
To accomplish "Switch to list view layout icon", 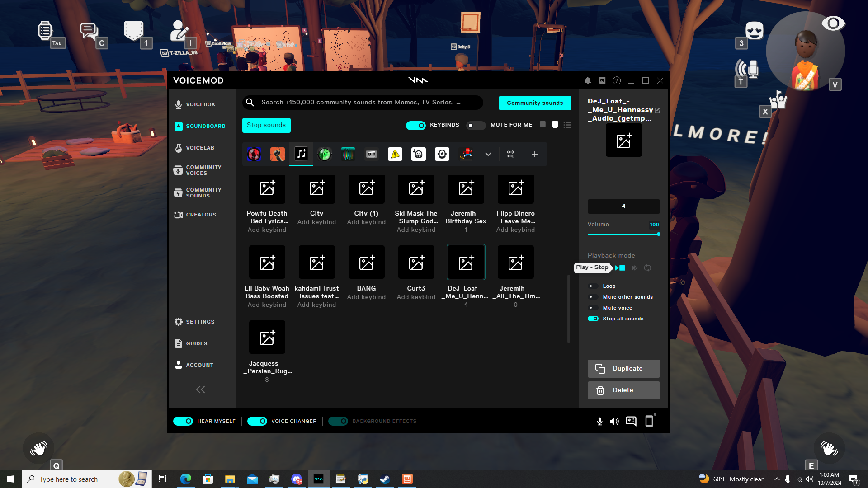I will 567,125.
